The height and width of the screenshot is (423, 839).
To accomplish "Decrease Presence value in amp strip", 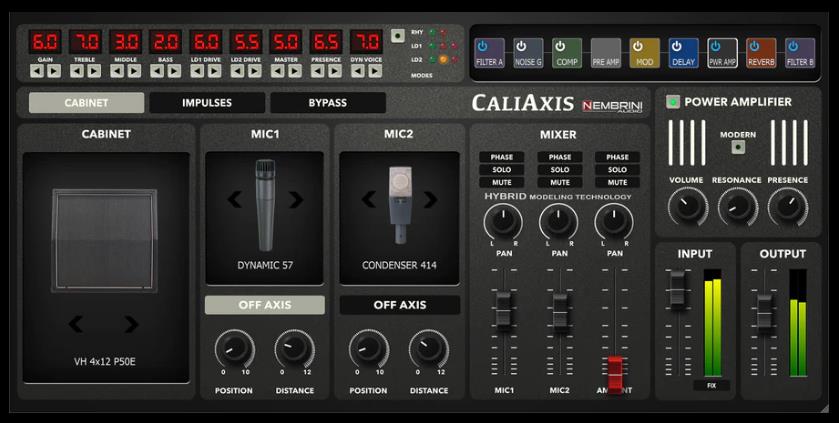I will tap(317, 71).
